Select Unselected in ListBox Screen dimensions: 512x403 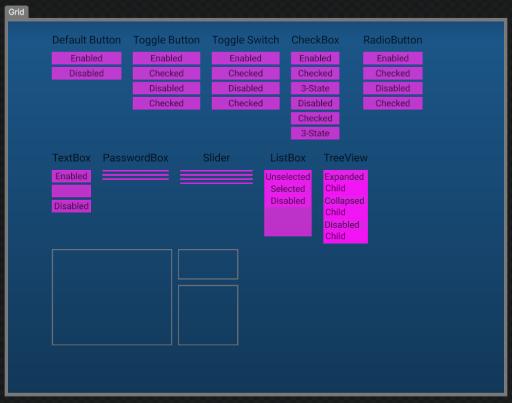[x=288, y=177]
